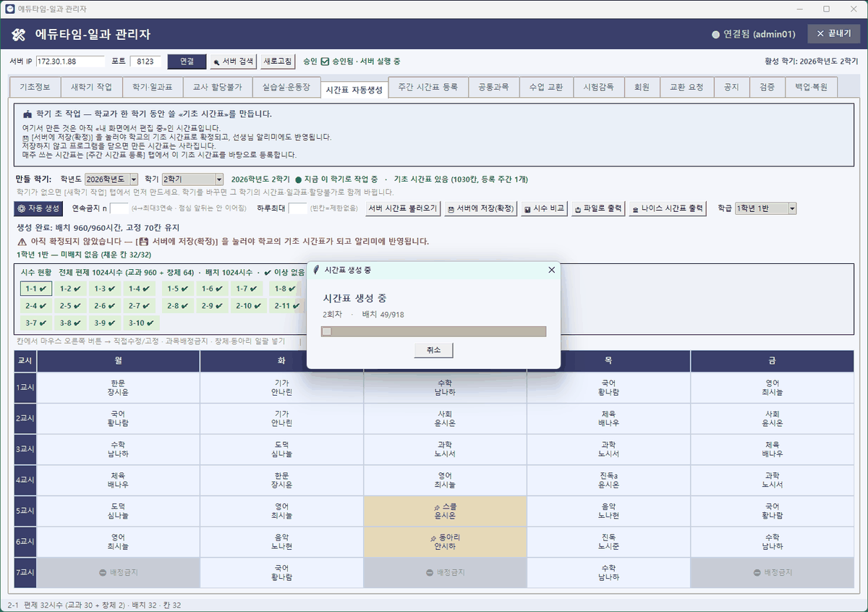Select Thursday 7교시 수학 남나하 cell
868x612 pixels.
[x=609, y=572]
